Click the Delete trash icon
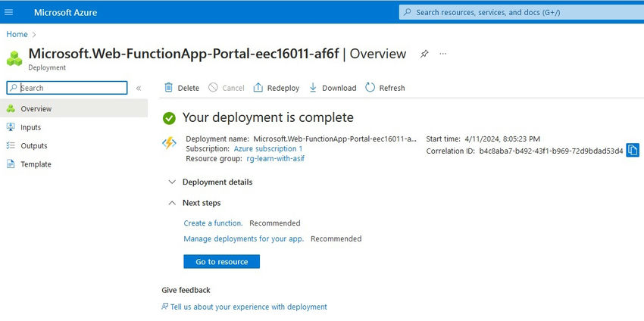Viewport: 644px width, 321px height. tap(169, 88)
